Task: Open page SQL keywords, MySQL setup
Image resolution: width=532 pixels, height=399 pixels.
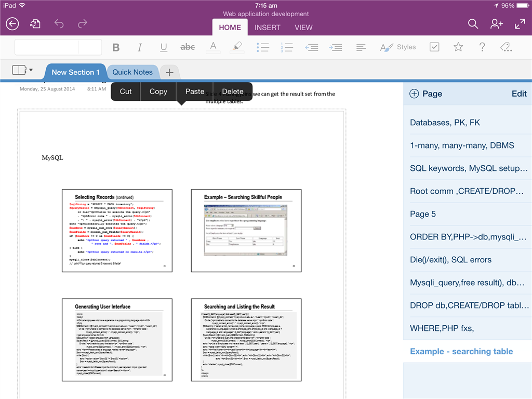Action: 468,168
